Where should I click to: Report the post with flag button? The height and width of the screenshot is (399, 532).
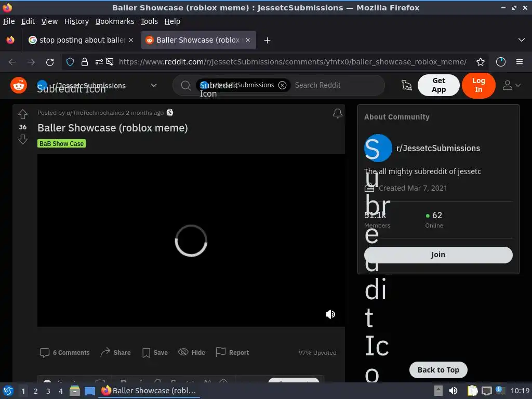click(232, 353)
